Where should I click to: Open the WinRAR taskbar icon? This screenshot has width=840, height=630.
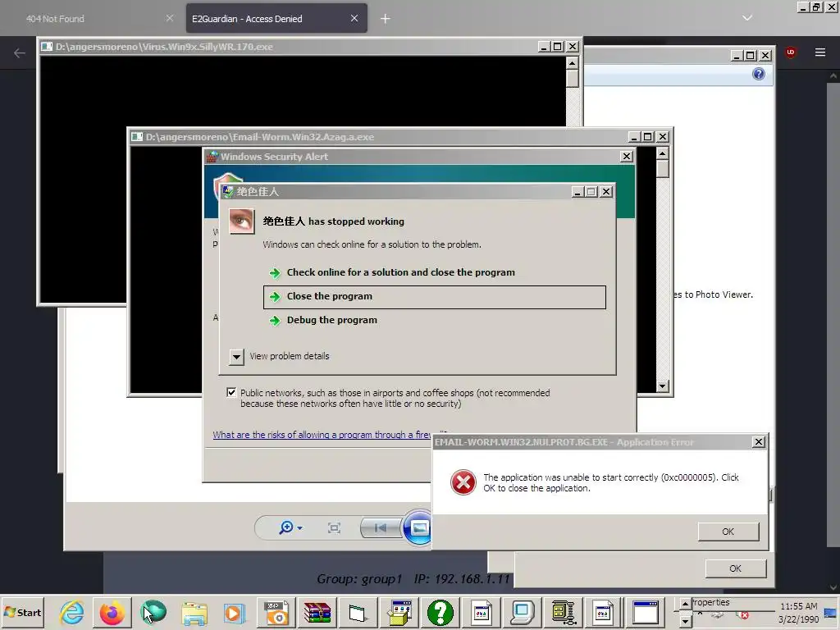pos(317,613)
